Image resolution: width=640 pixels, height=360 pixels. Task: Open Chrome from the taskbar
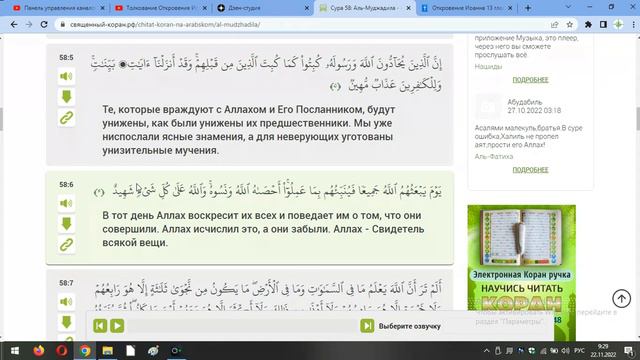tap(85, 351)
